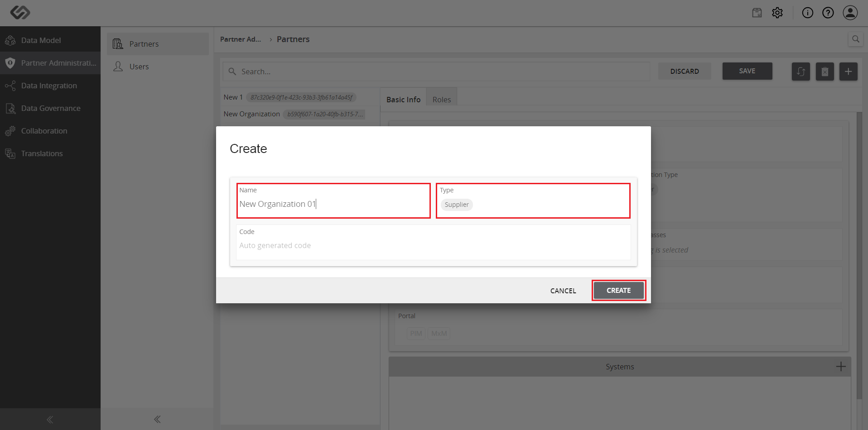Click the plus add partner button
Screen dimensions: 868x430
click(849, 72)
